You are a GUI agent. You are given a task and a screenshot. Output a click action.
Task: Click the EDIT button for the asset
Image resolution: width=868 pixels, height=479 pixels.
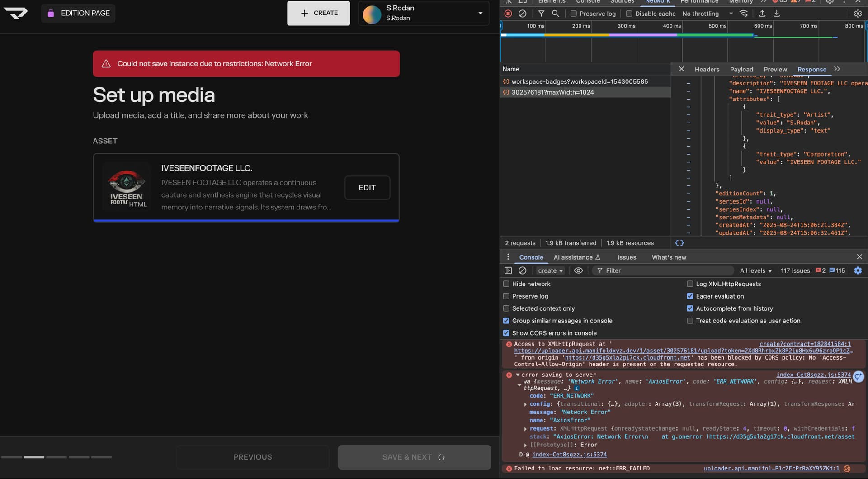click(367, 188)
